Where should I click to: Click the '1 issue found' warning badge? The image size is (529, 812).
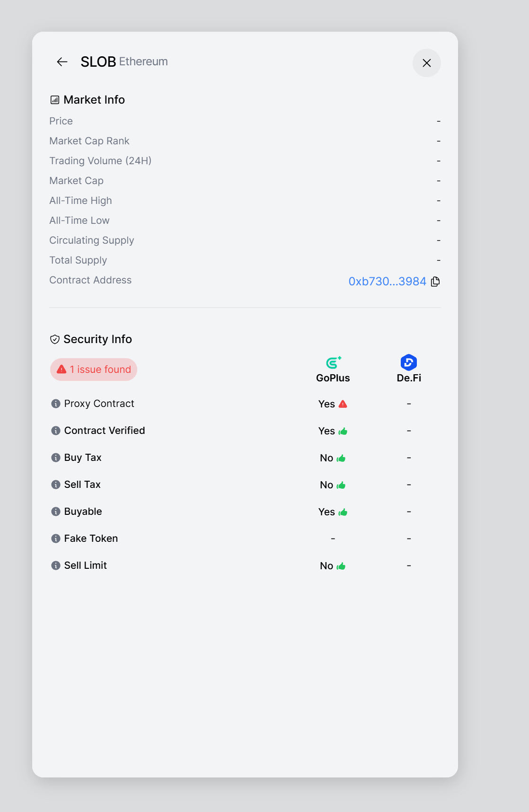[94, 370]
